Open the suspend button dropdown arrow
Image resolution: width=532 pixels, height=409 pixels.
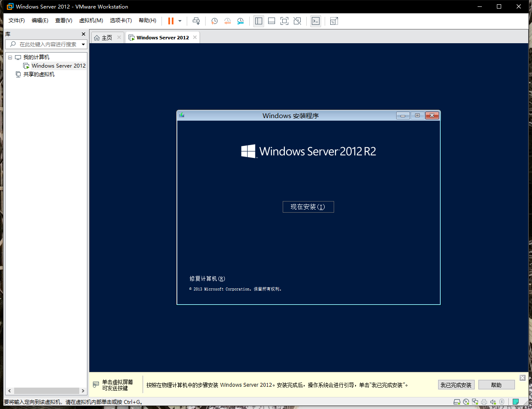(180, 21)
